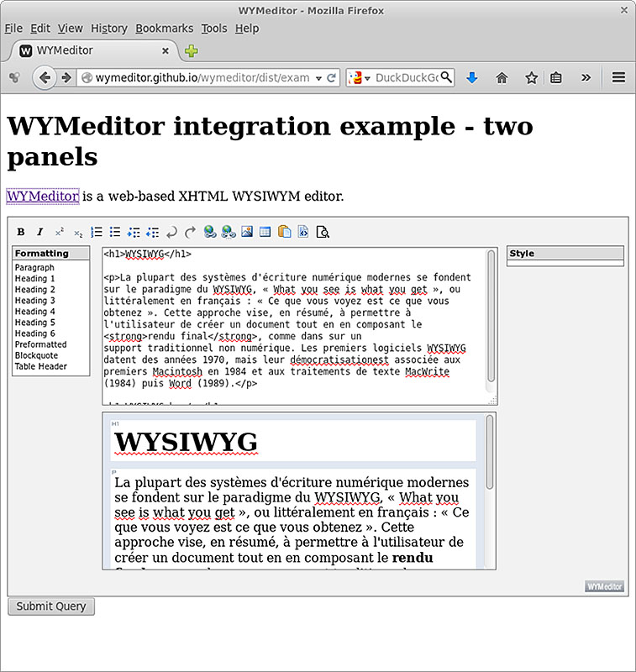
Task: Open a new tab with the plus icon
Action: (x=192, y=51)
